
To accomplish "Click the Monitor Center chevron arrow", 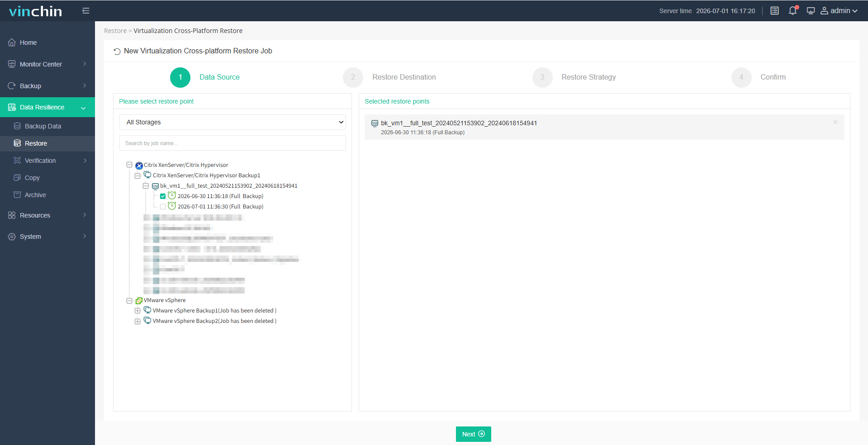I will click(85, 64).
